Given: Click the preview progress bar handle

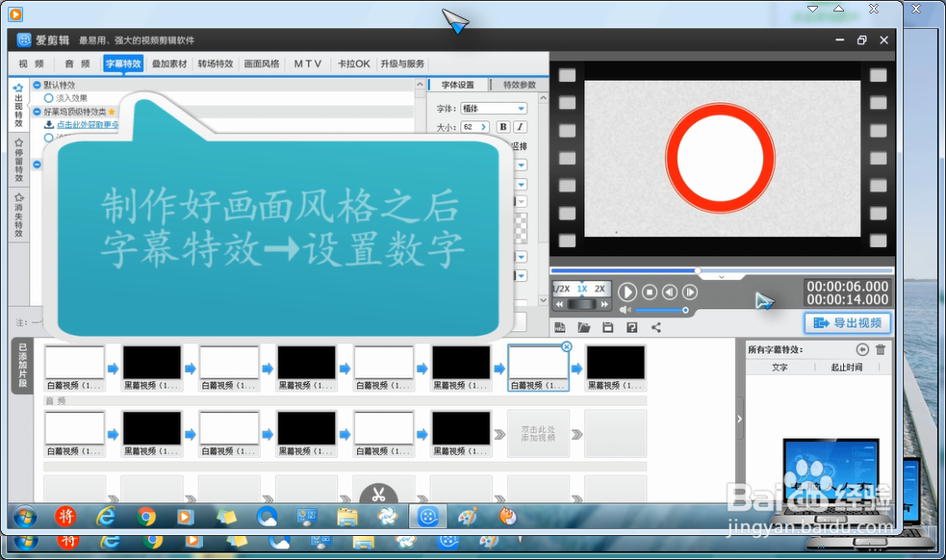Looking at the screenshot, I should [x=698, y=271].
